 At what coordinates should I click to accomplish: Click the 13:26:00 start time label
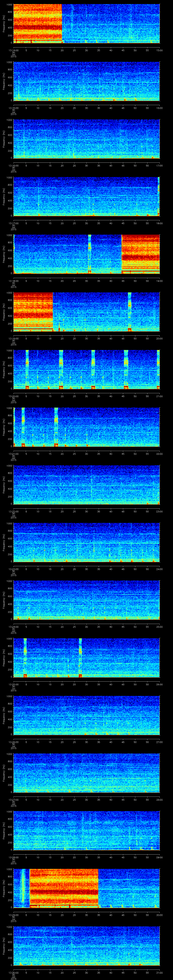(x=13, y=742)
